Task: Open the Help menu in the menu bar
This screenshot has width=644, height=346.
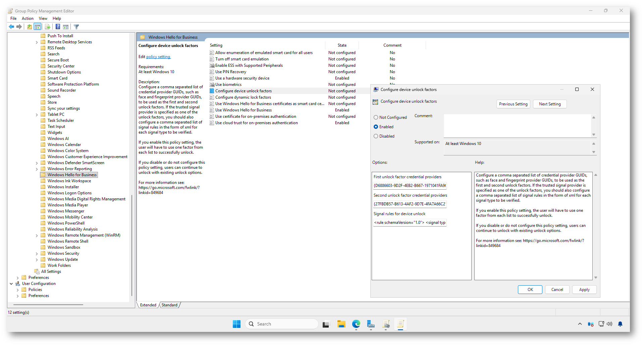Action: 57,18
